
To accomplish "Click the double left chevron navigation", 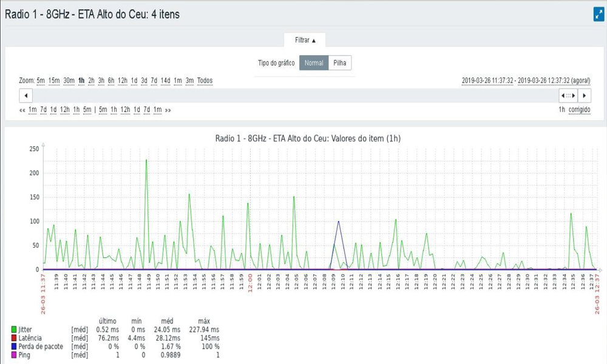I will [x=22, y=110].
